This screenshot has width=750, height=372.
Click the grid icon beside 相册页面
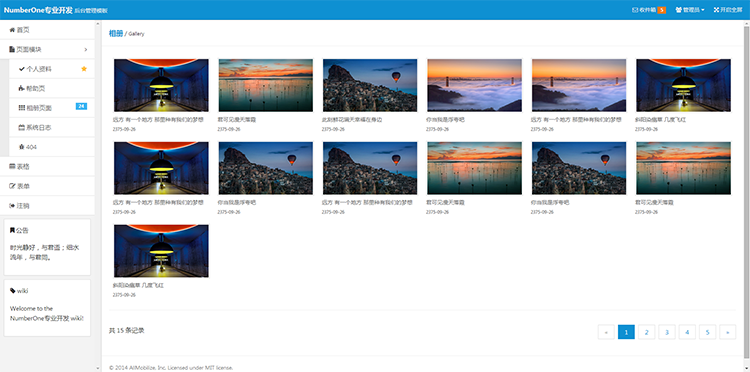click(x=22, y=108)
